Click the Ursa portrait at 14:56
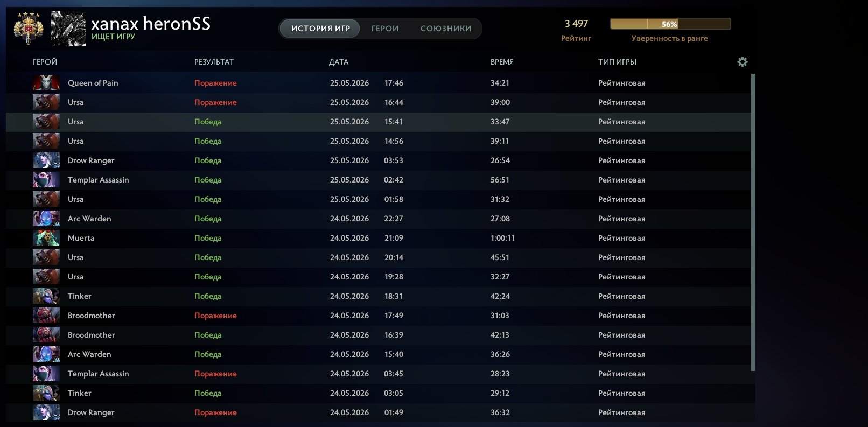The height and width of the screenshot is (427, 868). pyautogui.click(x=46, y=141)
